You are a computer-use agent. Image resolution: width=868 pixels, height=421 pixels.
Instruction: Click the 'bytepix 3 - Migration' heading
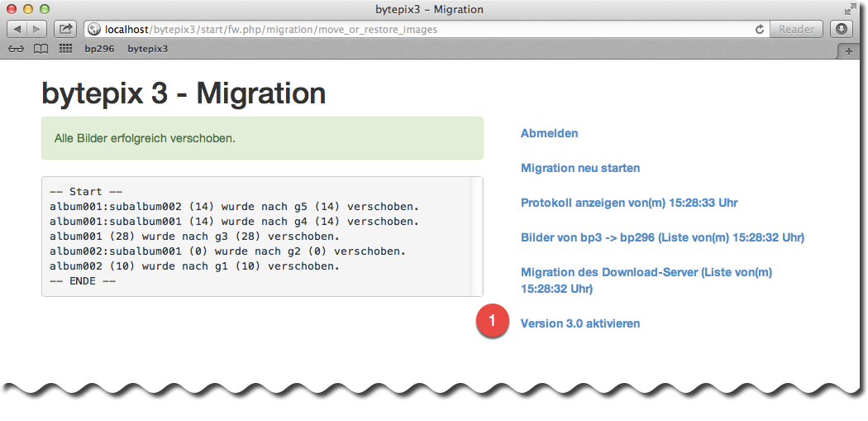click(x=184, y=93)
